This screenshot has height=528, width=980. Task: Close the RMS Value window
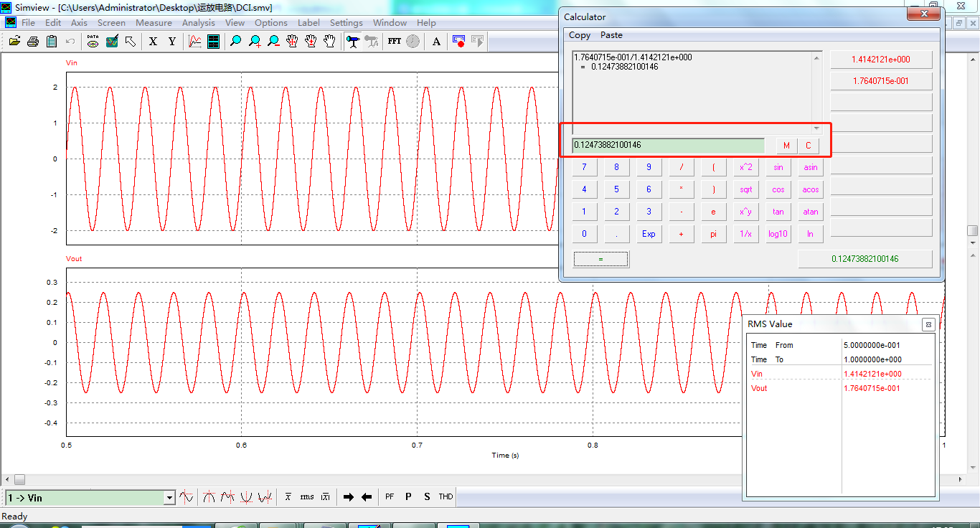click(928, 324)
